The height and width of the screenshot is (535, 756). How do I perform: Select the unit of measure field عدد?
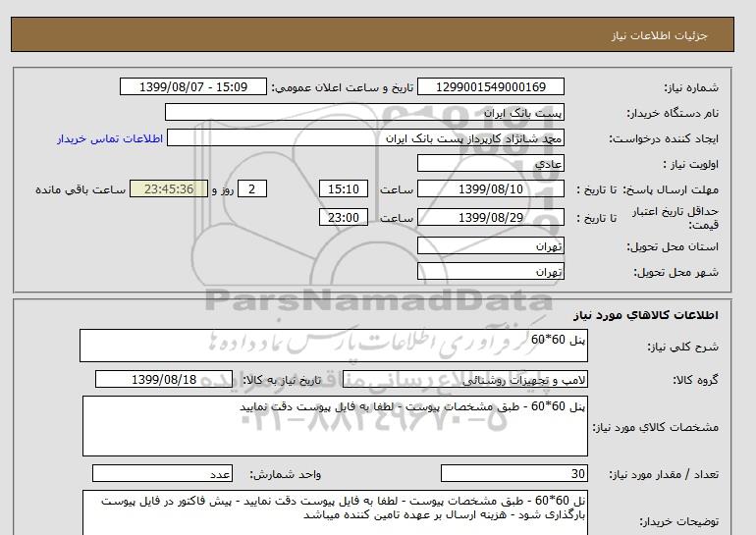[x=162, y=473]
